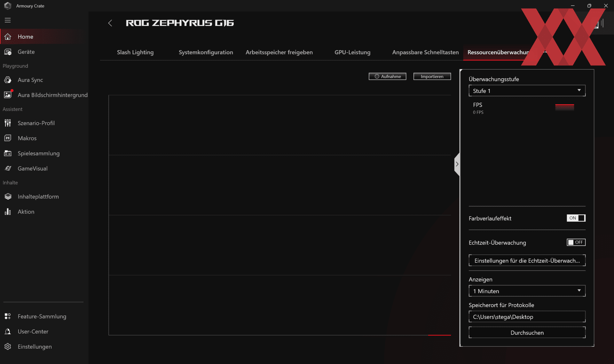This screenshot has height=364, width=614.
Task: Click the Importieren button
Action: tap(432, 76)
